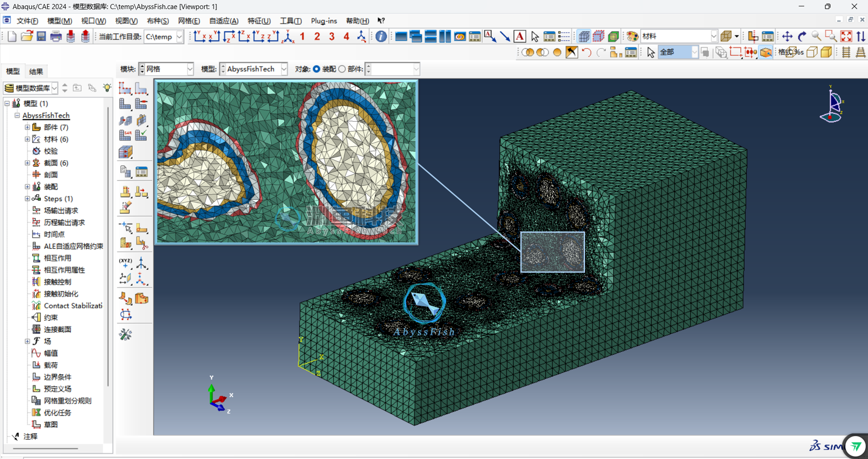Viewport: 868px width, 459px height.
Task: Select the 优化任务 tree item
Action: (x=57, y=413)
